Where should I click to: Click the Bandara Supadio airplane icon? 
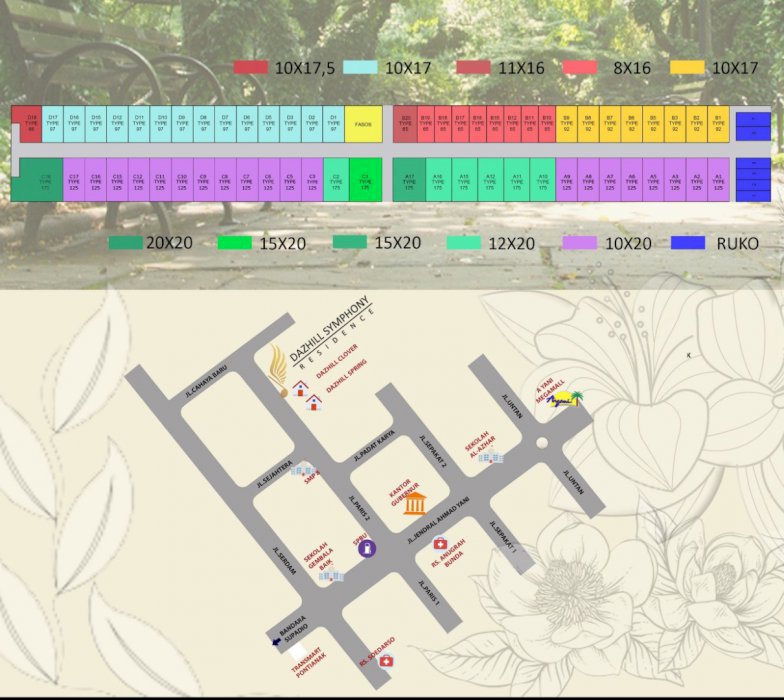point(277,643)
